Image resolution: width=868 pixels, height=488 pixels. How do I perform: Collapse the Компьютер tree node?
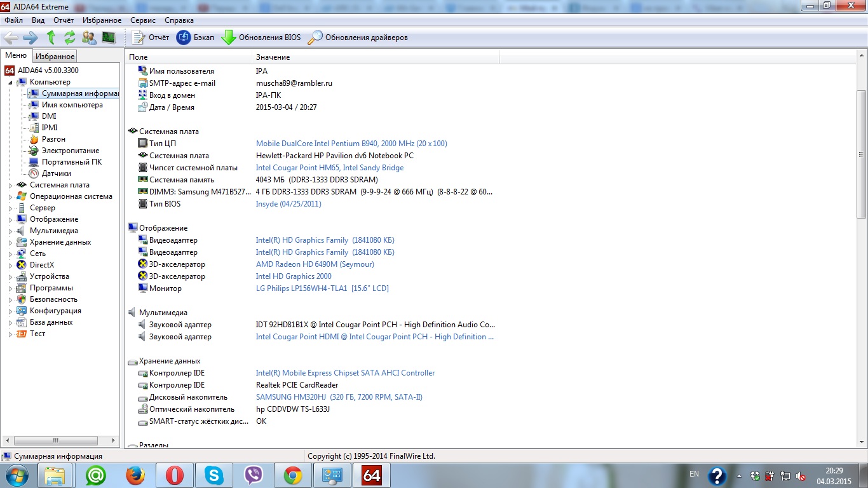(x=10, y=82)
